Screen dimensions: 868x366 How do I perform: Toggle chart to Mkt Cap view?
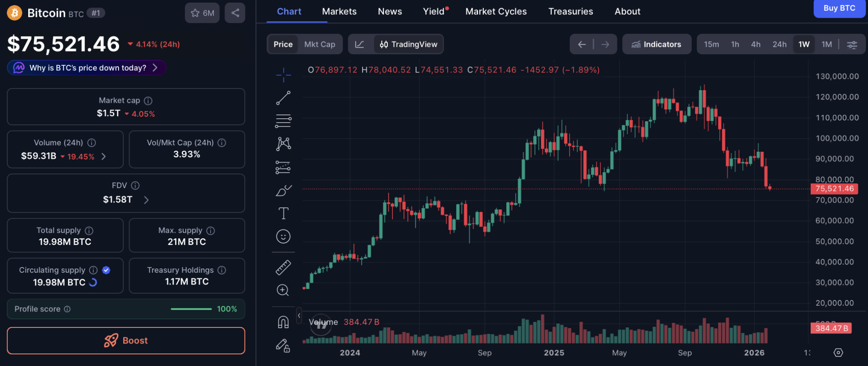coord(320,44)
